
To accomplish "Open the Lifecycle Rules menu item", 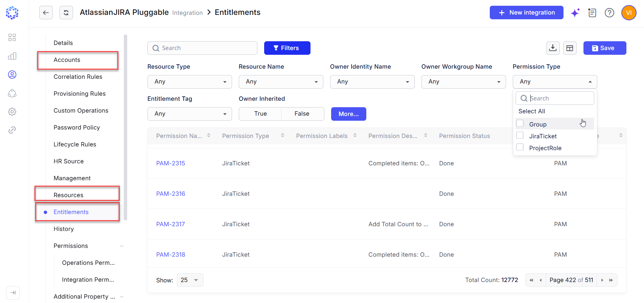I will (75, 144).
